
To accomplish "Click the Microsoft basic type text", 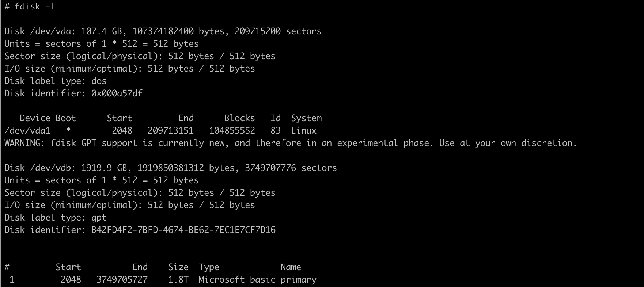I will click(237, 280).
